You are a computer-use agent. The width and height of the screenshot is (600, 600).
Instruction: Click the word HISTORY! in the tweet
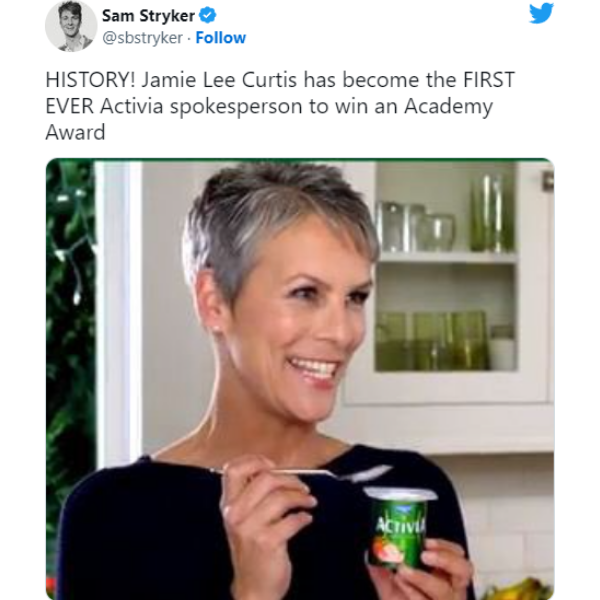[x=90, y=80]
